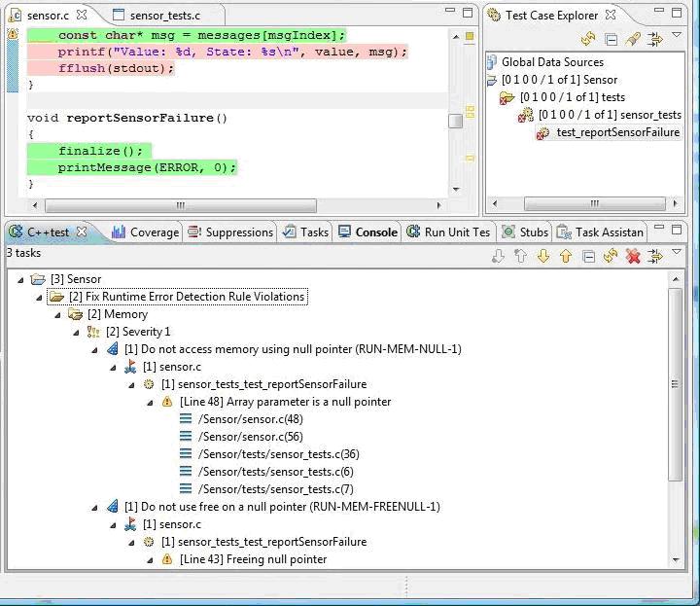Select Global Data Sources item
Image resolution: width=700 pixels, height=606 pixels.
tap(551, 62)
